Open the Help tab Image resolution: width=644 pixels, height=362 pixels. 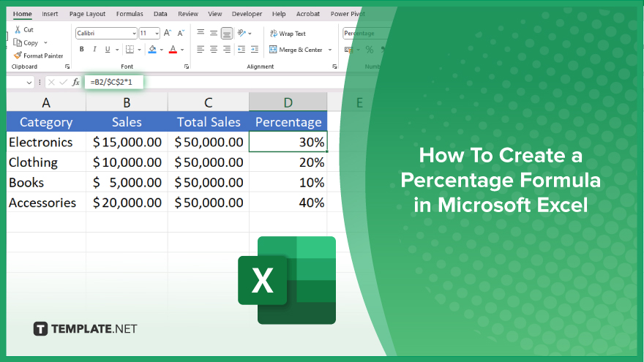tap(279, 14)
